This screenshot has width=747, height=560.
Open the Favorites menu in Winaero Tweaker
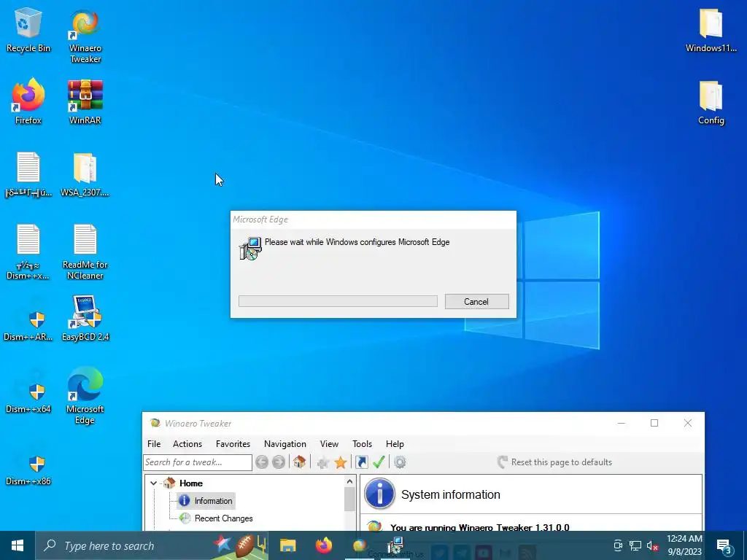pyautogui.click(x=233, y=444)
